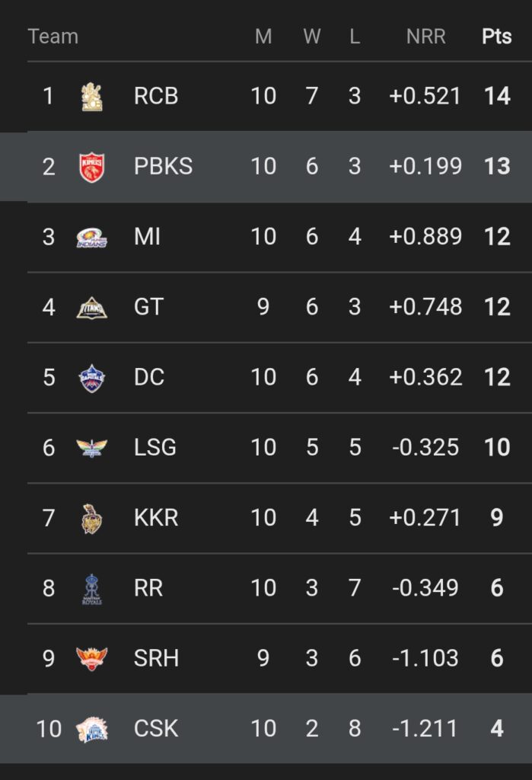This screenshot has height=780, width=532.
Task: Open the PBKS team name link
Action: pos(163,166)
